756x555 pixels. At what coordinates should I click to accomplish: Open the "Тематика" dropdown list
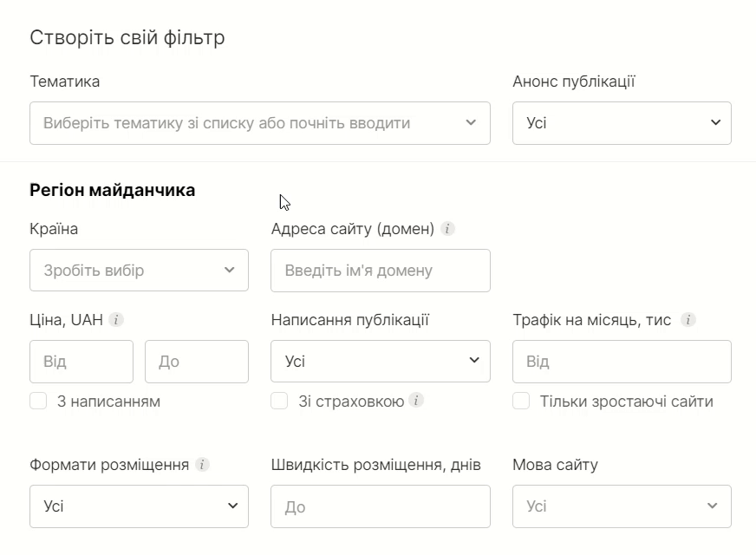point(260,123)
